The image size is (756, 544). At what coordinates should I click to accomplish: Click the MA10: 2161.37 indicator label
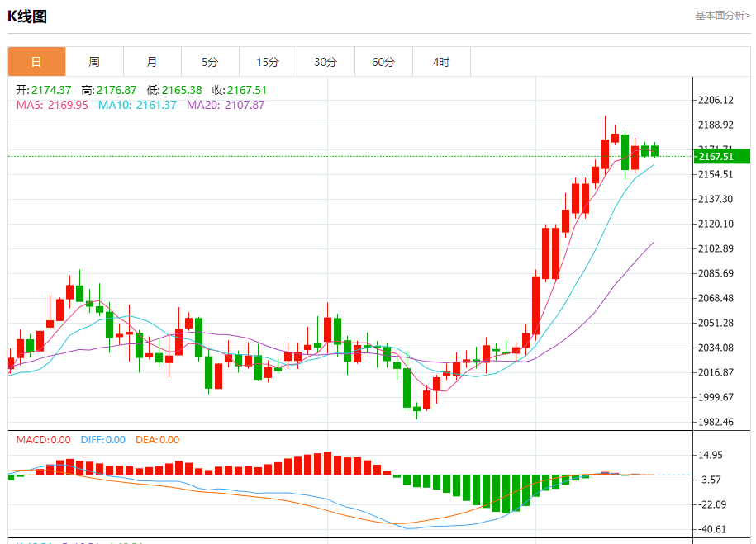coord(137,105)
